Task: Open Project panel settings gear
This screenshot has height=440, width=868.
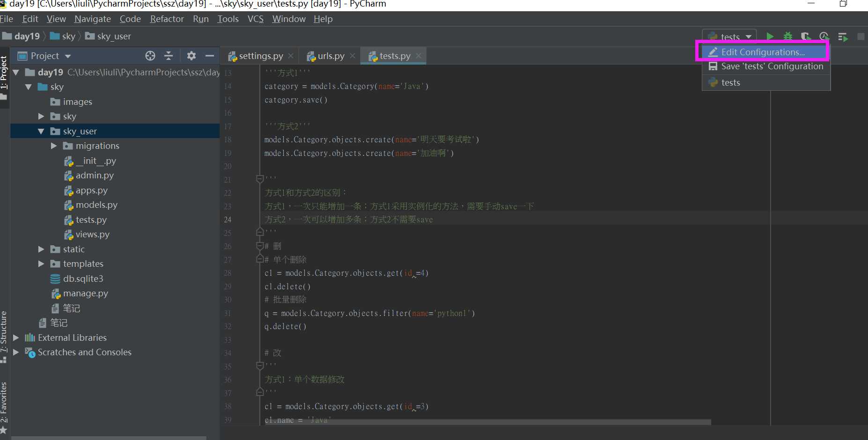Action: click(x=191, y=56)
